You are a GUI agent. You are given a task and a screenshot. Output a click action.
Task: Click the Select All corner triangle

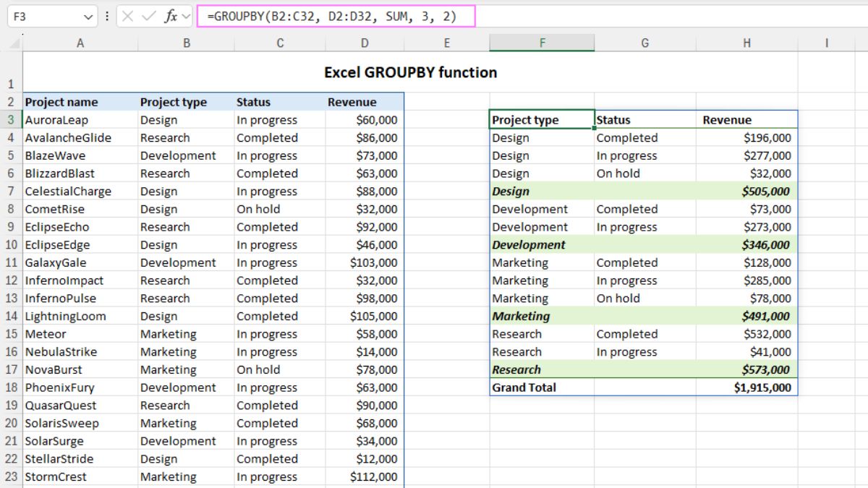(16, 45)
